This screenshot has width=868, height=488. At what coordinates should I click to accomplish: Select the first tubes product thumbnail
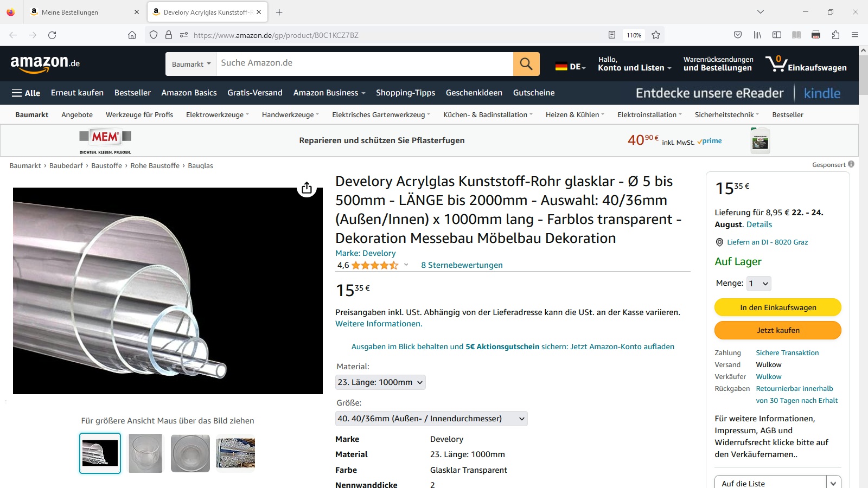point(100,453)
